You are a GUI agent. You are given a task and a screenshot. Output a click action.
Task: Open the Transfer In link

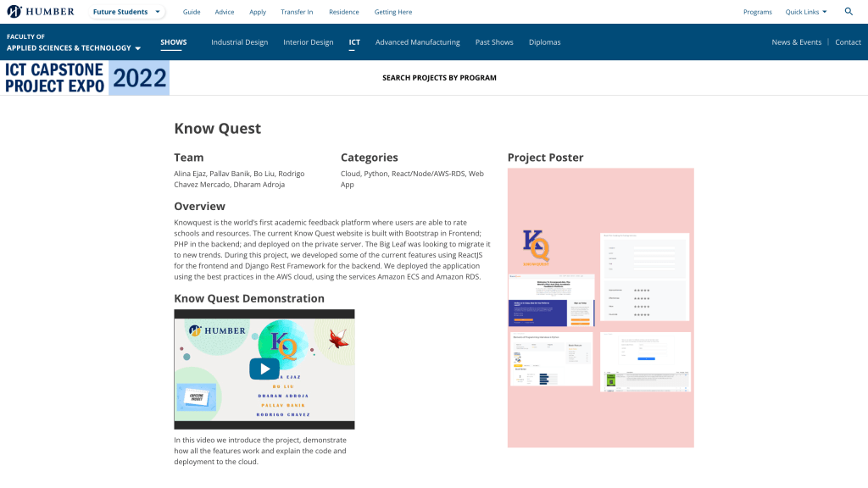point(297,12)
